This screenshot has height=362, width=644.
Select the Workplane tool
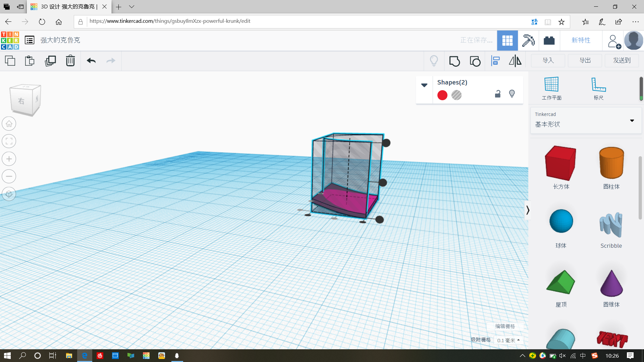[551, 88]
